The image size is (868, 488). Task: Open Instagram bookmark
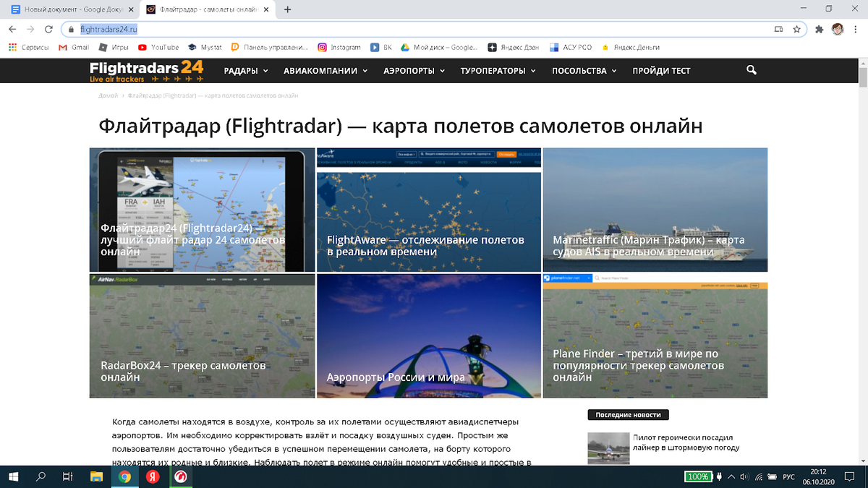[339, 47]
